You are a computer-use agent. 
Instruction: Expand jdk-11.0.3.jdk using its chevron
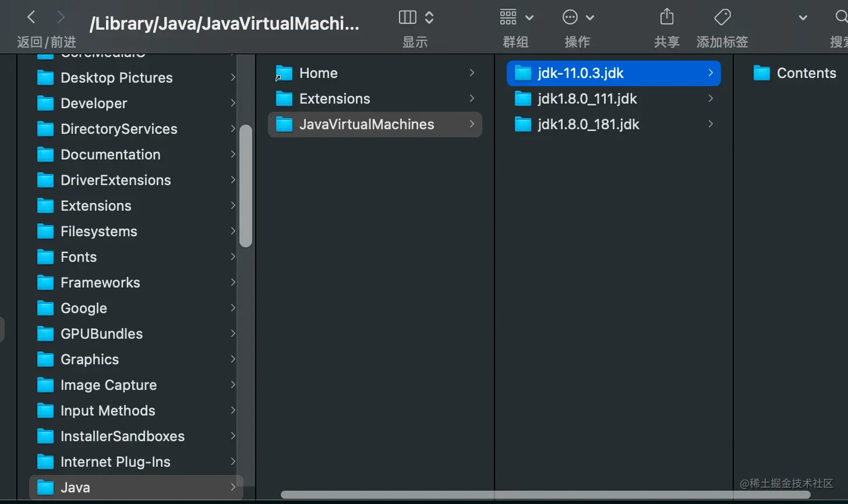tap(709, 73)
